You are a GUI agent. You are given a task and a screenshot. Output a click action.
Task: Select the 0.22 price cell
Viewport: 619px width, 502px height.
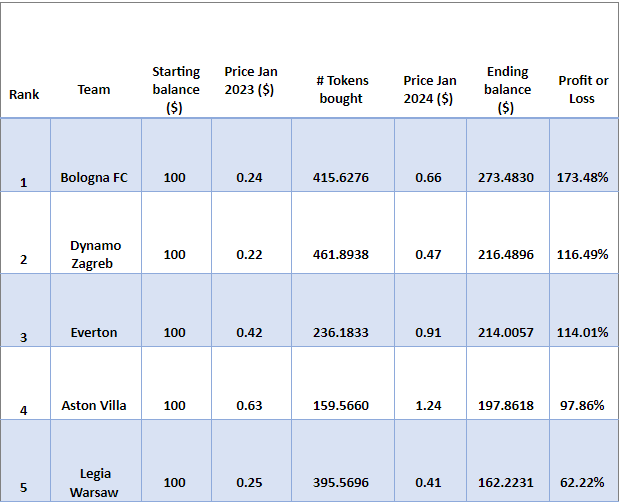point(249,255)
